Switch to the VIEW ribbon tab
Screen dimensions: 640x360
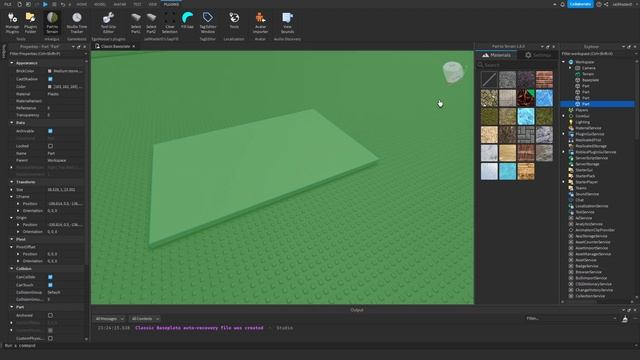(153, 4)
